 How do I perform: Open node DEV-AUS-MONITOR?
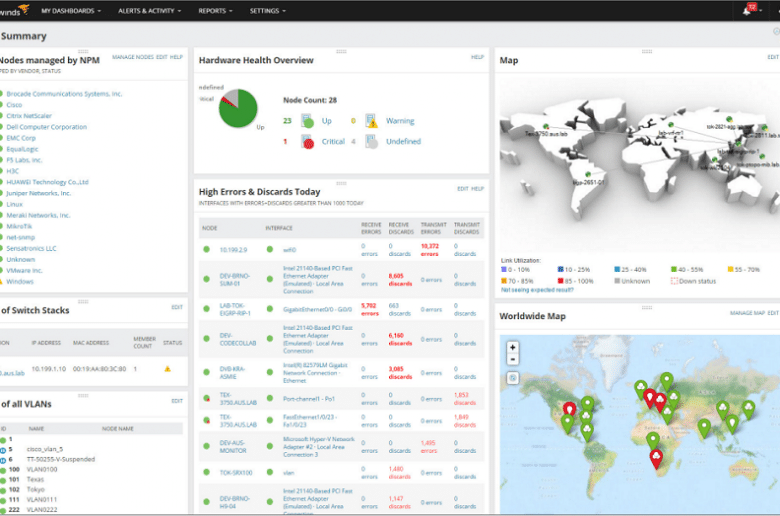pyautogui.click(x=233, y=446)
